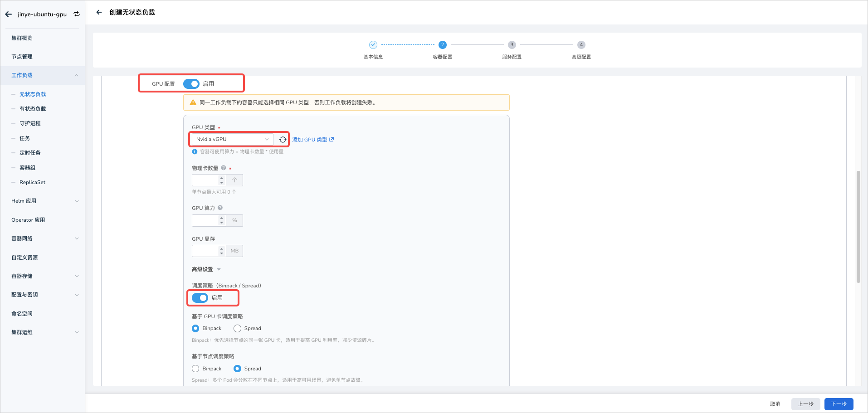
Task: Open the Nvidia vGPU type dropdown
Action: coord(232,139)
